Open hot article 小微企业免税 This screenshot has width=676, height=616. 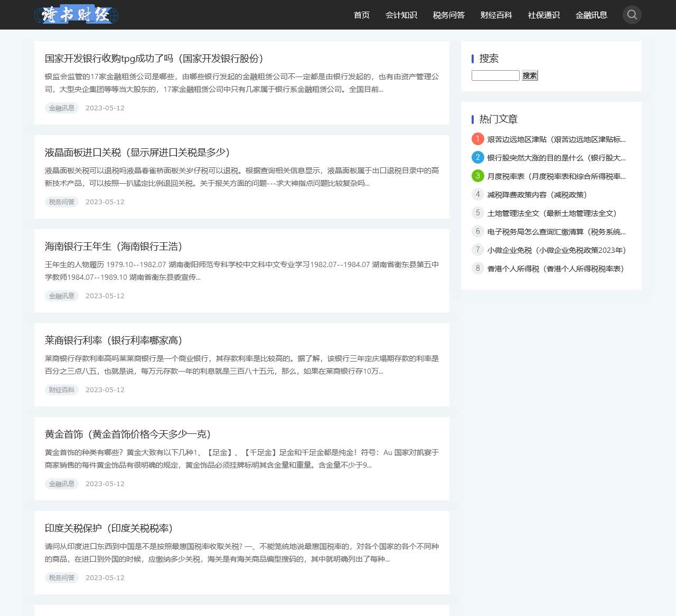tap(557, 250)
